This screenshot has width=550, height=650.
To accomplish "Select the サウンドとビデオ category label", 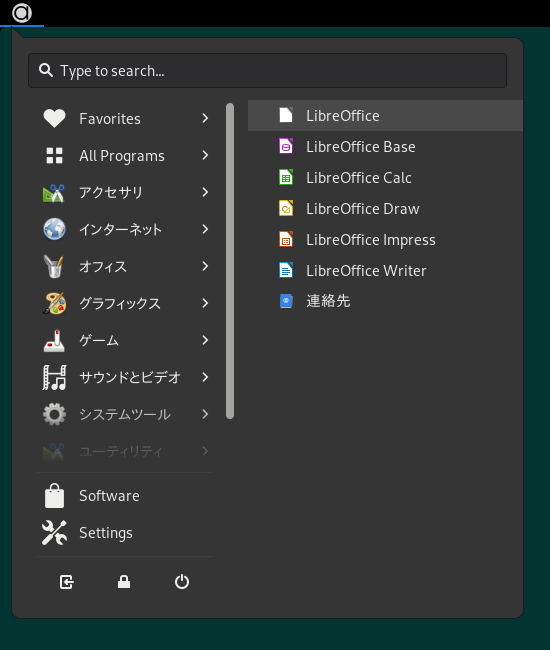I will 130,377.
